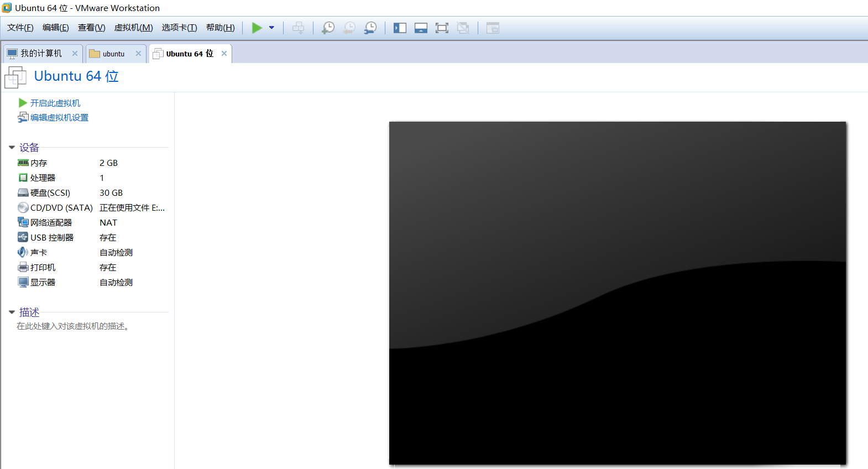Screen dimensions: 868x469
Task: Open the 查看(V) menu
Action: (92, 28)
